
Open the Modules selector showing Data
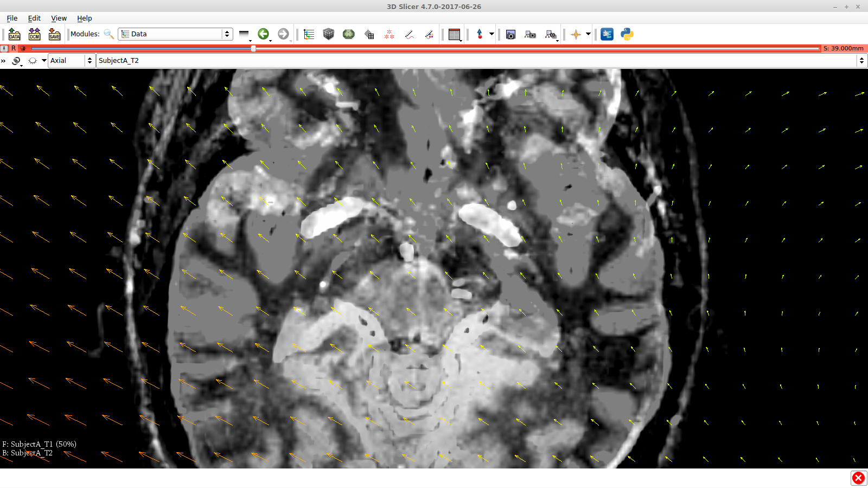coord(175,34)
